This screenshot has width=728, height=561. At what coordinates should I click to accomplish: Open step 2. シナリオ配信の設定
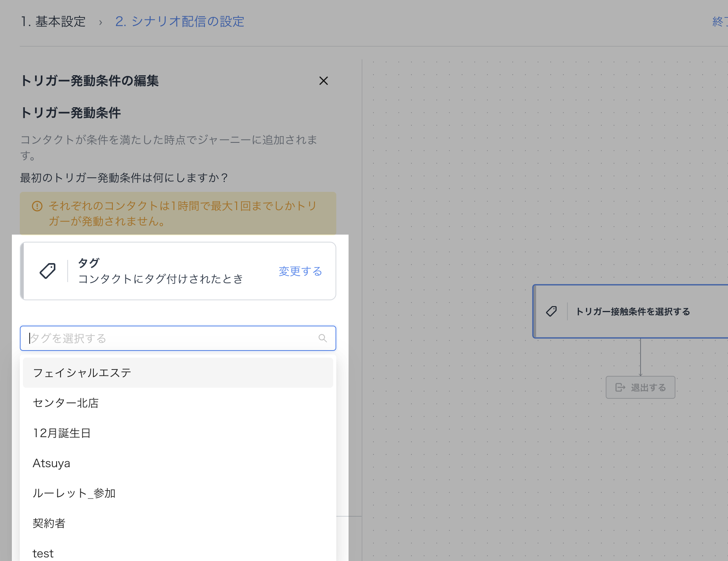point(180,21)
